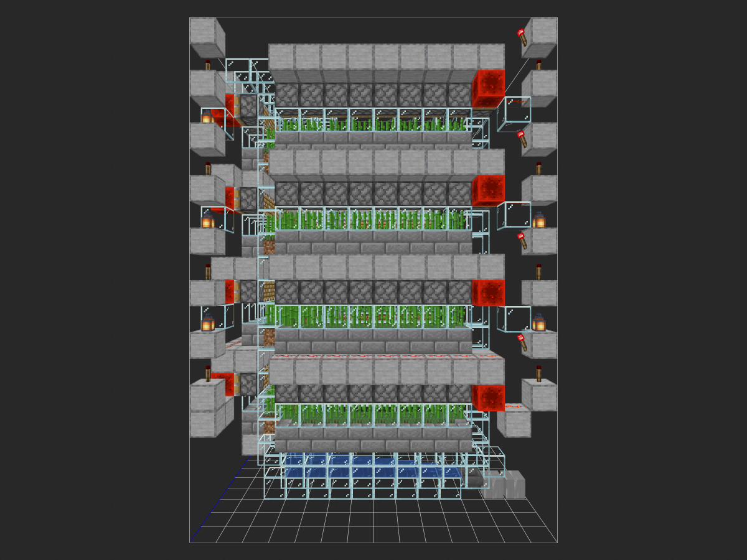
Task: Click the topmost lever on the right side
Action: [522, 37]
